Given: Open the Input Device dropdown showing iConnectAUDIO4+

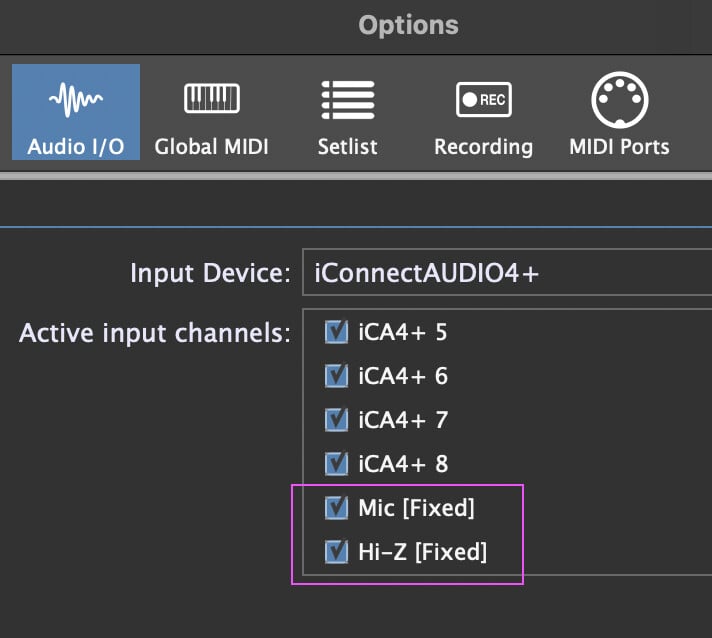Looking at the screenshot, I should (x=507, y=273).
